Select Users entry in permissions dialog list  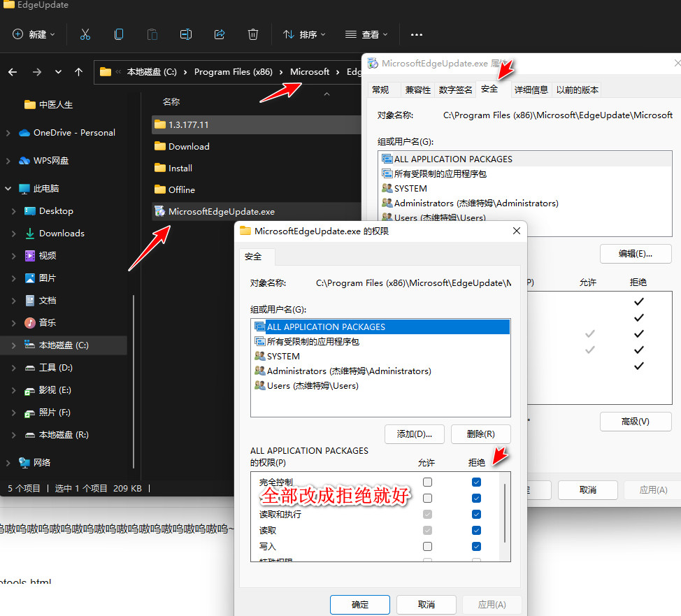(380, 386)
